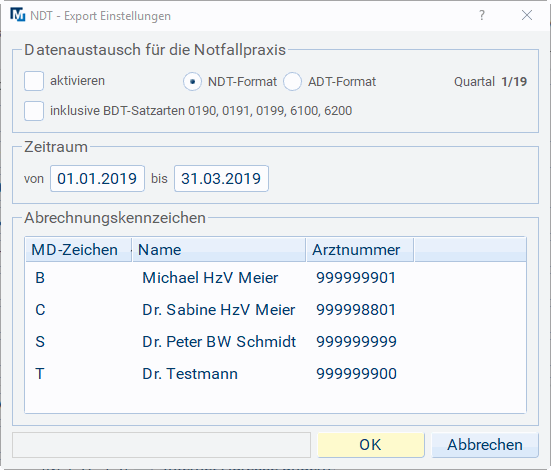Click the Arztnummer 999999999 cell

356,342
